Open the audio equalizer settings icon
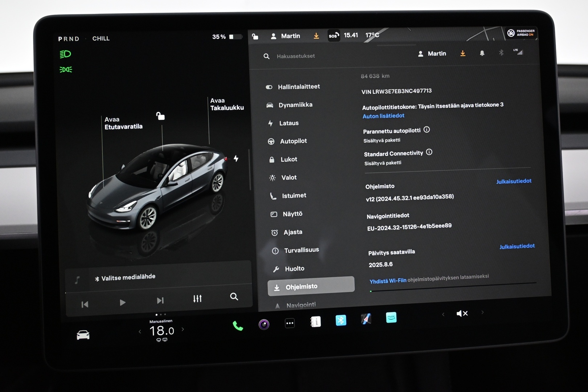 point(197,299)
